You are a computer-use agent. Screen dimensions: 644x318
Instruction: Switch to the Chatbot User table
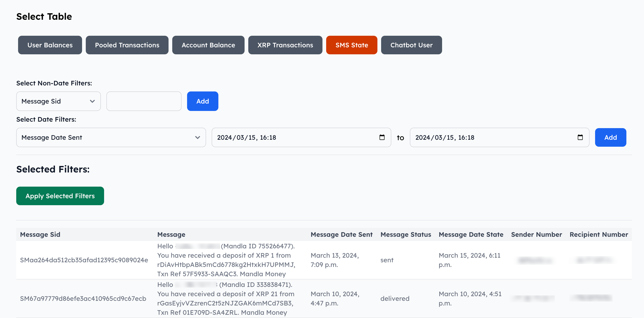(x=411, y=45)
